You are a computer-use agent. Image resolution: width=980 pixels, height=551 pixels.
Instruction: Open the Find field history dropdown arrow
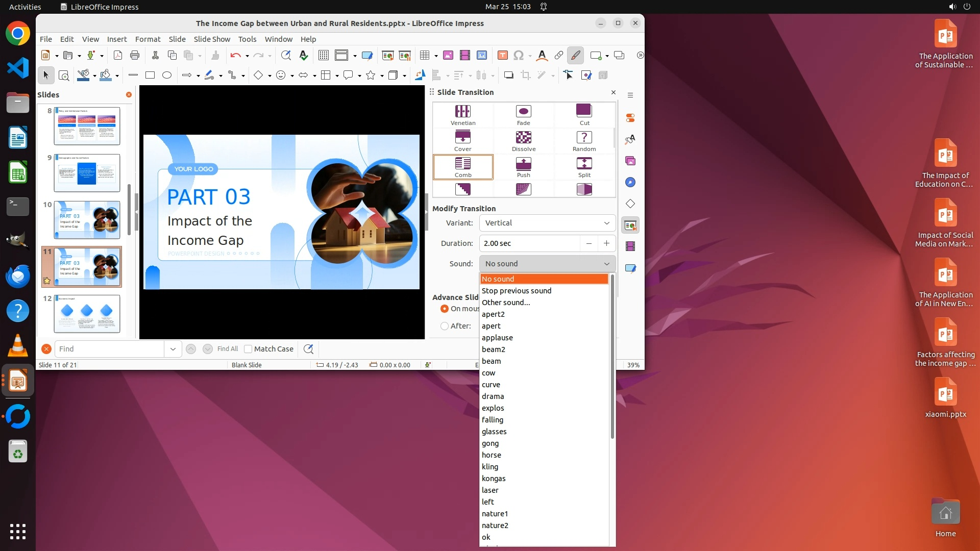(173, 349)
